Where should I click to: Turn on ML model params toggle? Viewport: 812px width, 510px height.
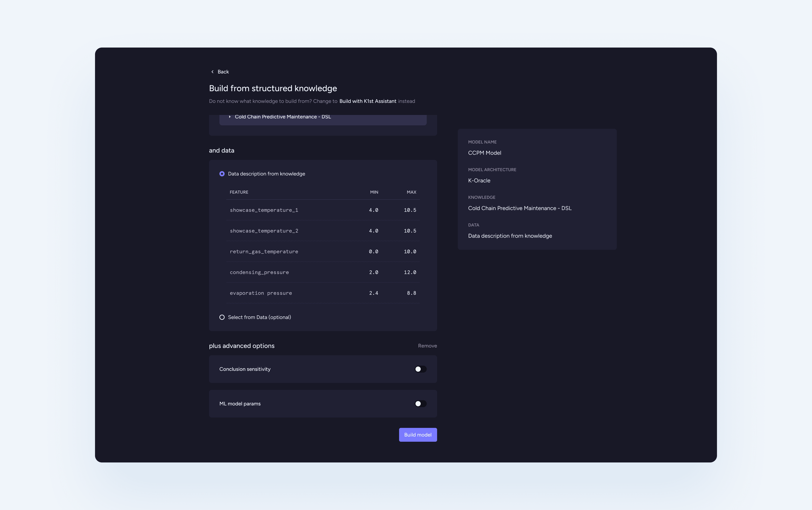[x=420, y=404]
